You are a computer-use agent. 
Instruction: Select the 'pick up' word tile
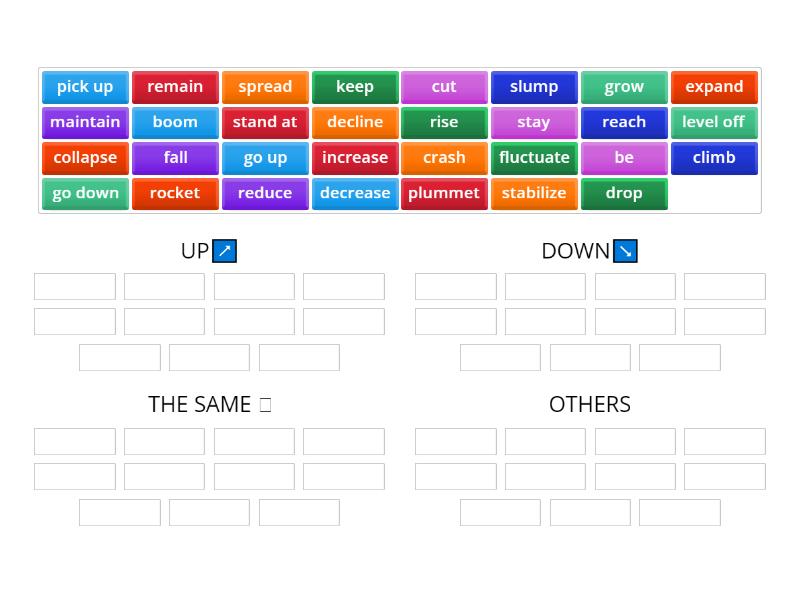tap(85, 87)
